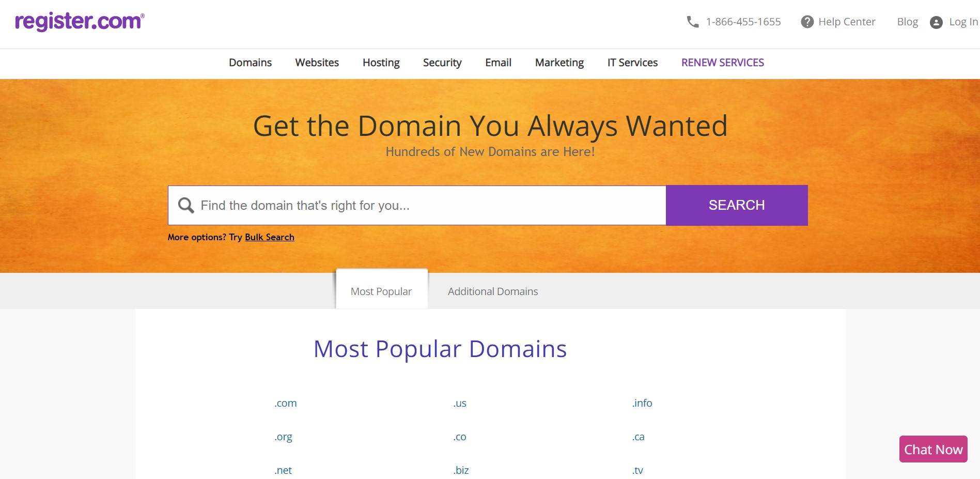980x479 pixels.
Task: Click the Help Center question mark icon
Action: click(807, 22)
